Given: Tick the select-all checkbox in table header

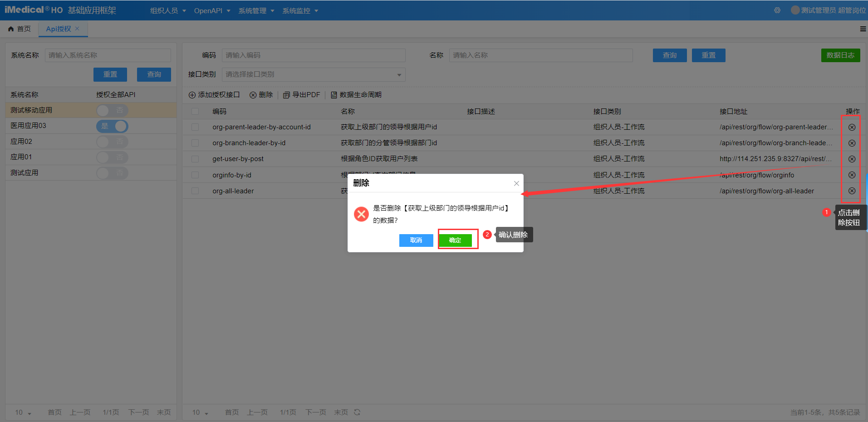Looking at the screenshot, I should (x=195, y=112).
